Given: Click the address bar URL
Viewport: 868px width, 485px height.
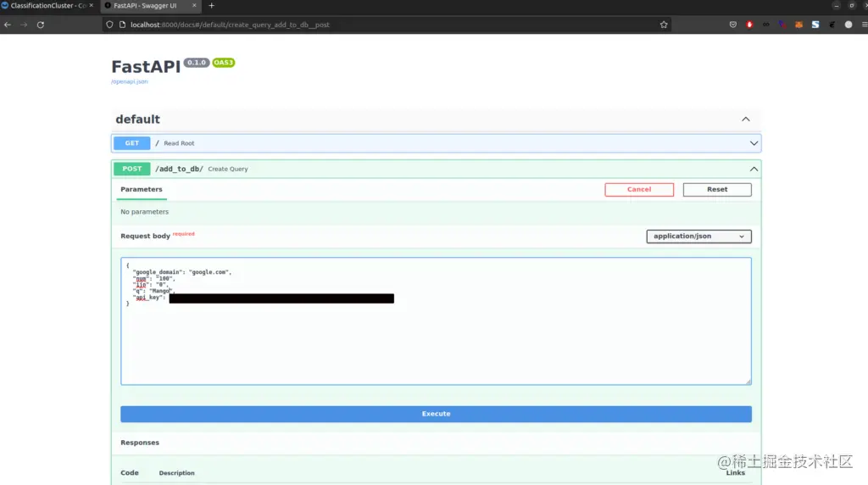Looking at the screenshot, I should coord(230,25).
